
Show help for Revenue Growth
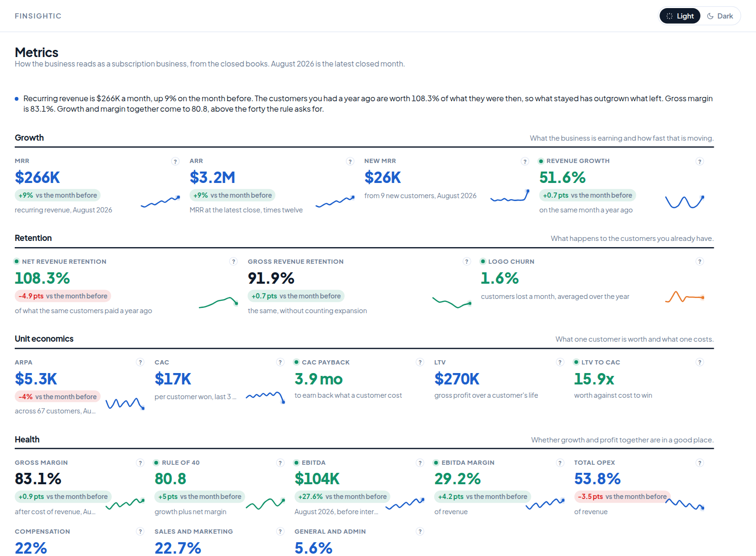click(x=699, y=162)
